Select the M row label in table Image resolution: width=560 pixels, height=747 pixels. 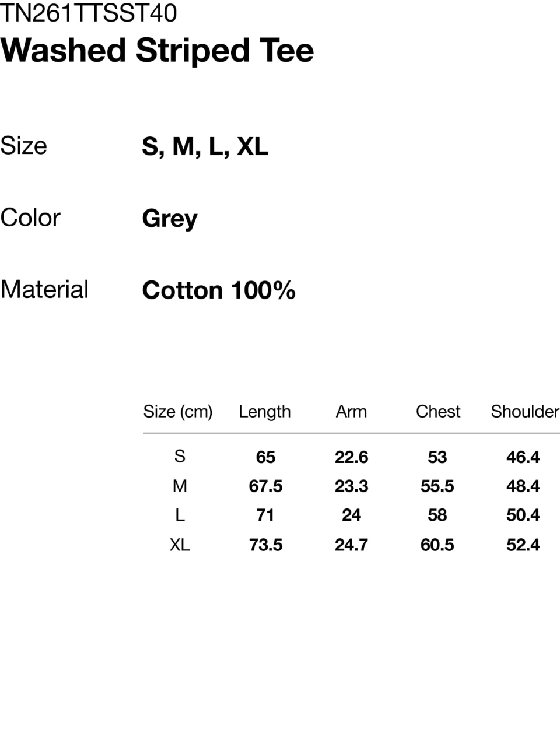(x=180, y=486)
